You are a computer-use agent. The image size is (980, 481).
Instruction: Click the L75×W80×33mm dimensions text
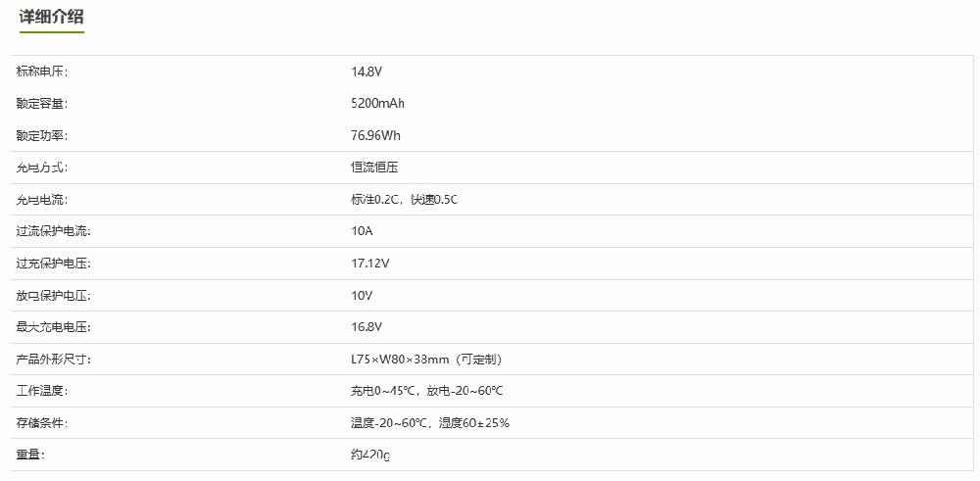coord(399,360)
